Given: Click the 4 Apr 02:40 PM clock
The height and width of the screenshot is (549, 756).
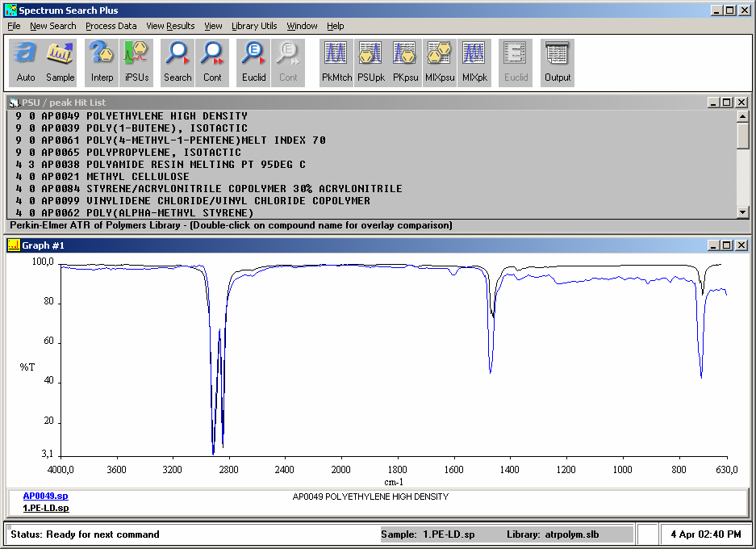Looking at the screenshot, I should click(706, 534).
